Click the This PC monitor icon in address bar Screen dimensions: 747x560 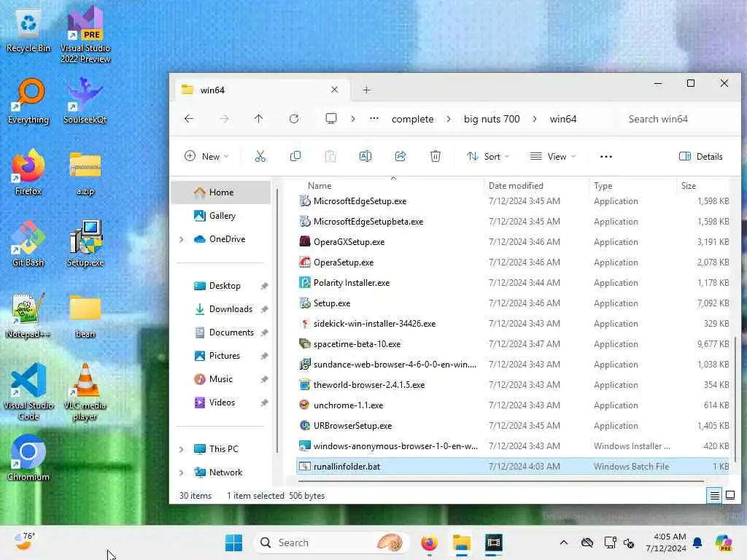click(331, 118)
